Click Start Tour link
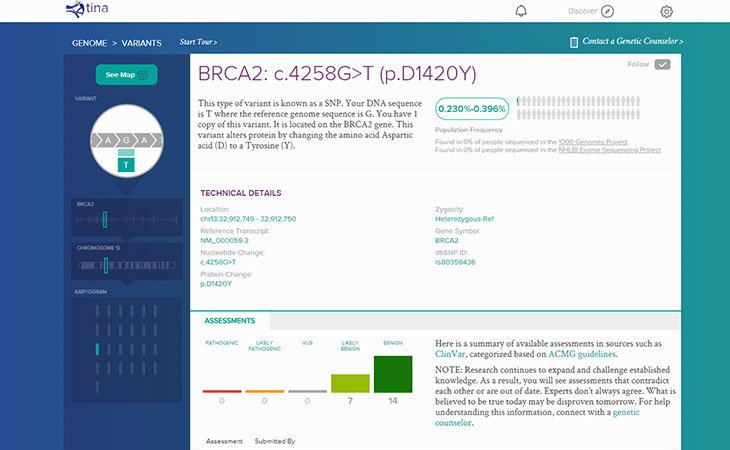Image resolution: width=730 pixels, height=450 pixels. pyautogui.click(x=198, y=42)
